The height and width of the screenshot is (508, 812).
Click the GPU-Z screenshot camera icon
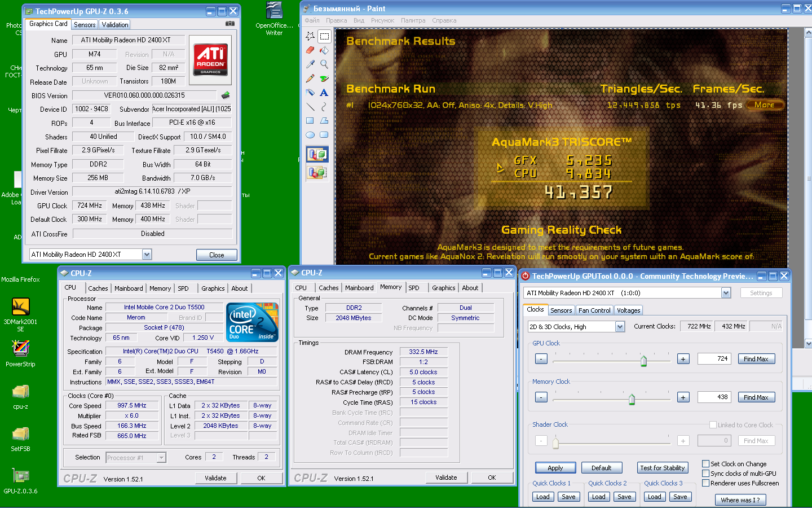[230, 24]
